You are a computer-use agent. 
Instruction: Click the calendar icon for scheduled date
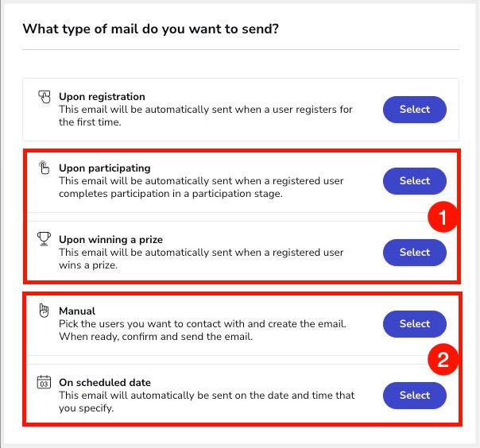[x=44, y=382]
